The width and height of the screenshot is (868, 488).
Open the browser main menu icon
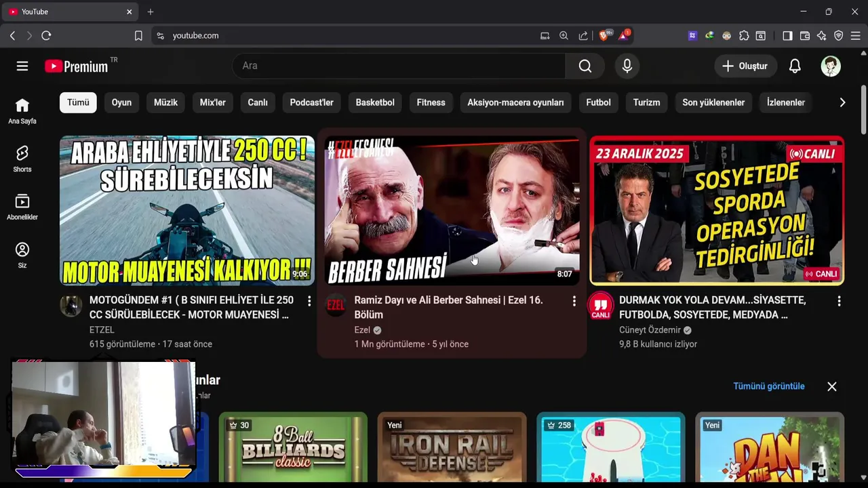[x=856, y=35]
